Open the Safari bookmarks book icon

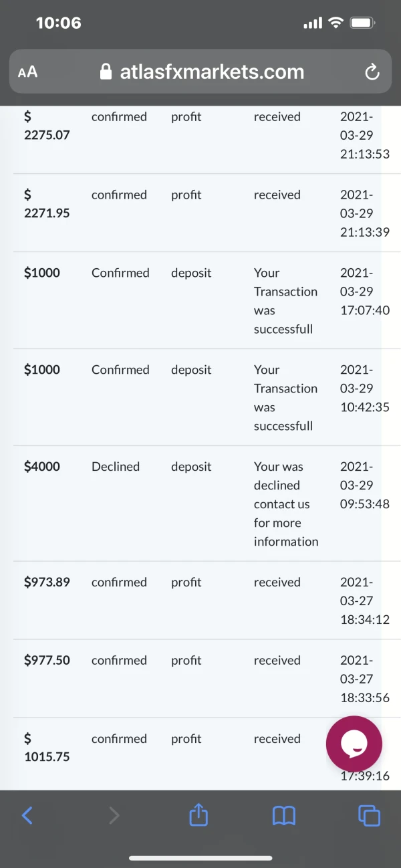[284, 815]
